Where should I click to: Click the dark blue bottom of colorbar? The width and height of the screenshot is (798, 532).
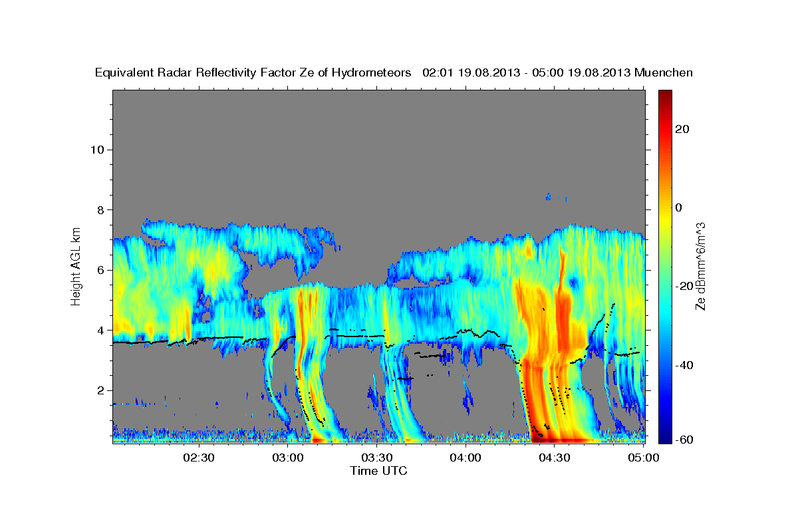[665, 436]
